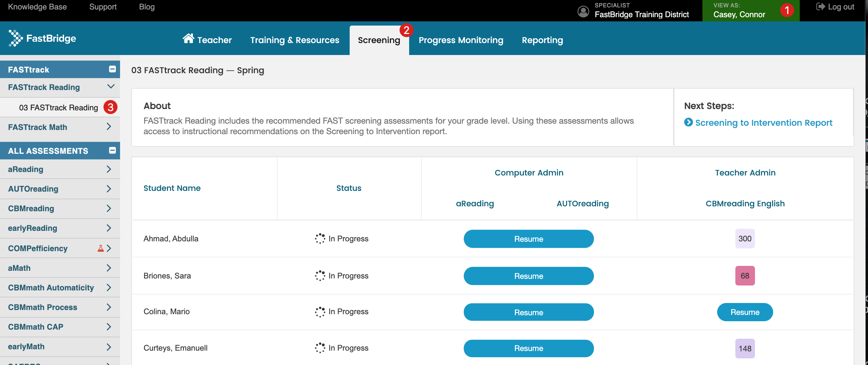Viewport: 868px width, 365px height.
Task: Resume computer assessment for Ahmad, Abdulla
Action: pos(528,239)
